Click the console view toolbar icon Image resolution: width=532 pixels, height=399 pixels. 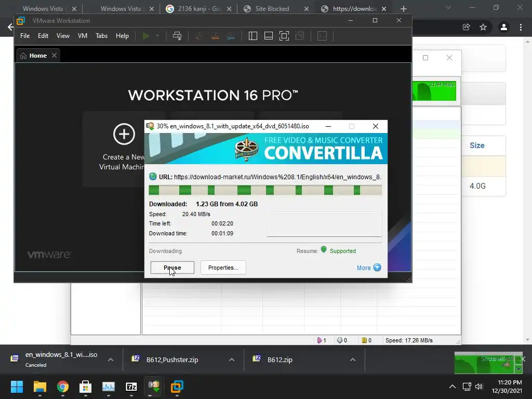[322, 36]
